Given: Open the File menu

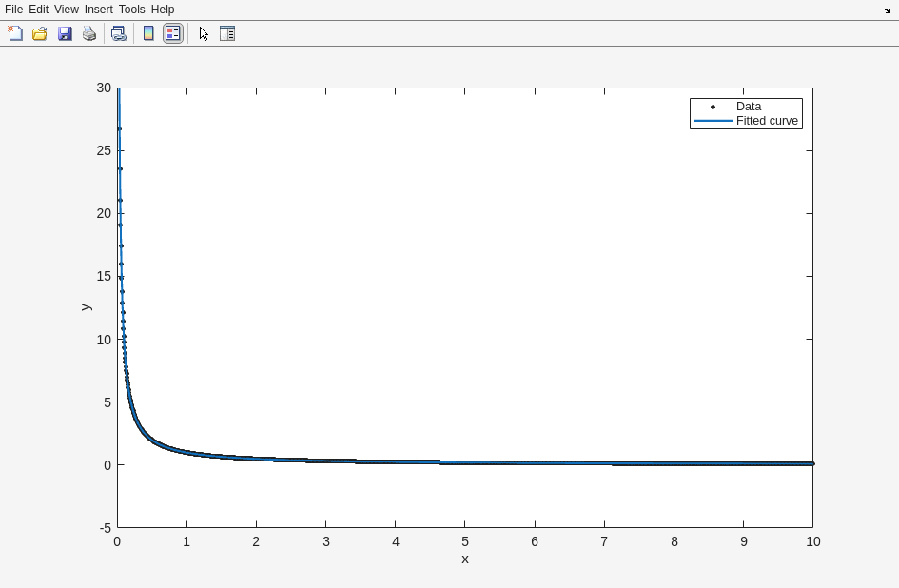Looking at the screenshot, I should [13, 10].
